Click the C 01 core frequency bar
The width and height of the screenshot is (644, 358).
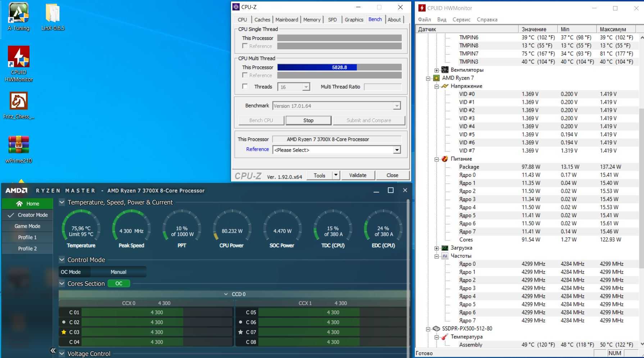[x=157, y=312]
